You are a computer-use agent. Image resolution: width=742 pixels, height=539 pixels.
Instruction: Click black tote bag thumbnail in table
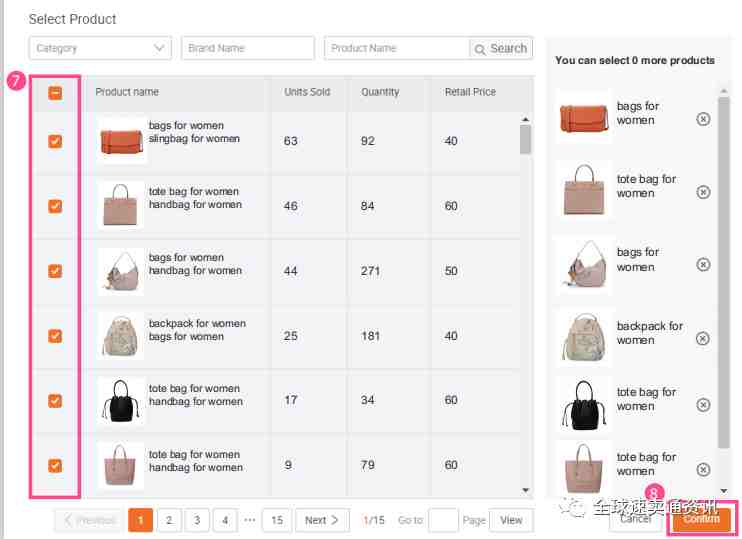(121, 400)
